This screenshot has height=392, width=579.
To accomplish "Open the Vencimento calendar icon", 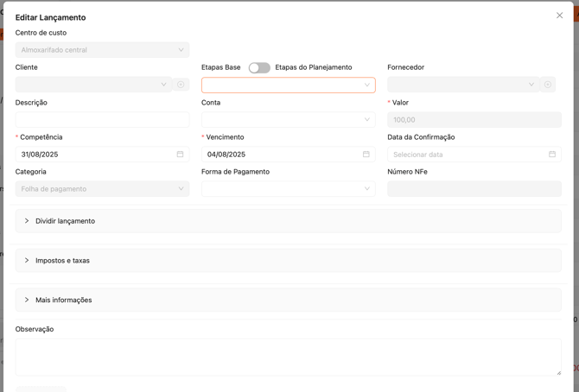I will coord(366,155).
